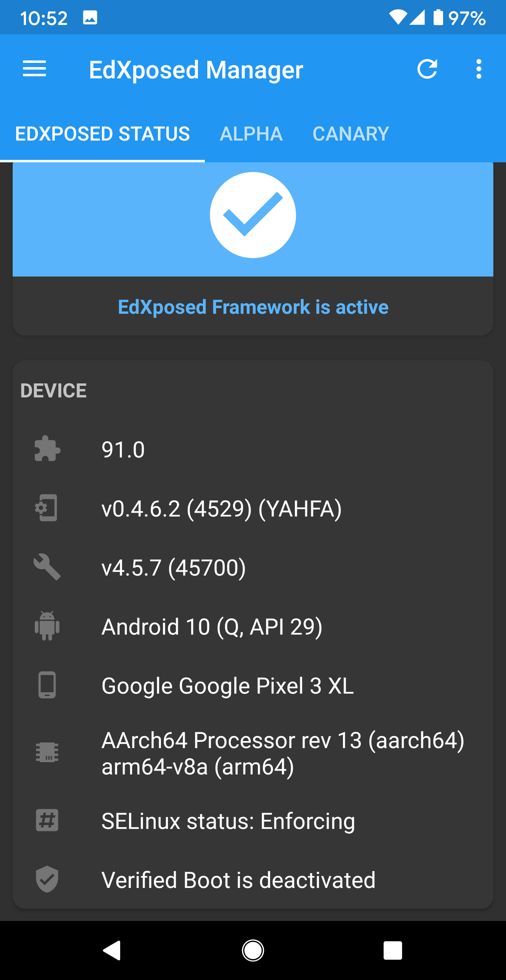The width and height of the screenshot is (506, 980).
Task: Tap the puzzle piece icon beside 91.0
Action: click(x=47, y=449)
